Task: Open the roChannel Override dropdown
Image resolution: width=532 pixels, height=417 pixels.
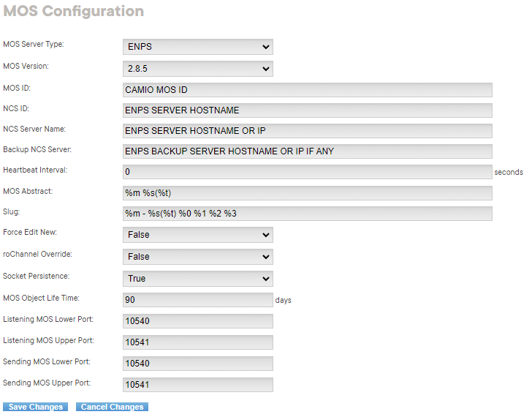Action: (197, 257)
